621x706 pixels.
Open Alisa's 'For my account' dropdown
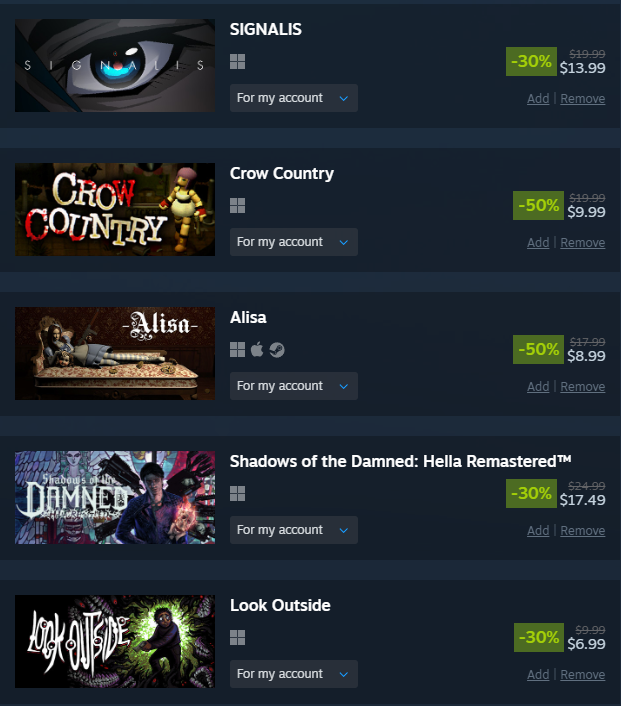(x=294, y=386)
